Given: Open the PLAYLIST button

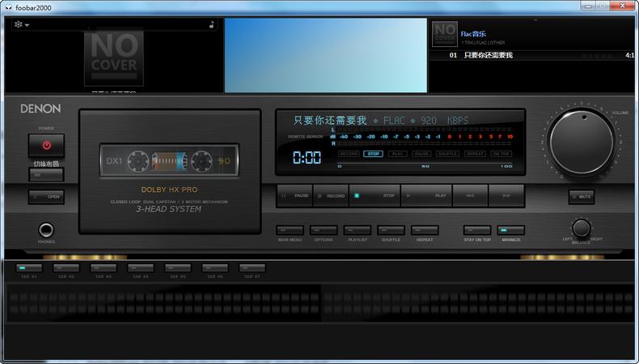Looking at the screenshot, I should click(358, 231).
